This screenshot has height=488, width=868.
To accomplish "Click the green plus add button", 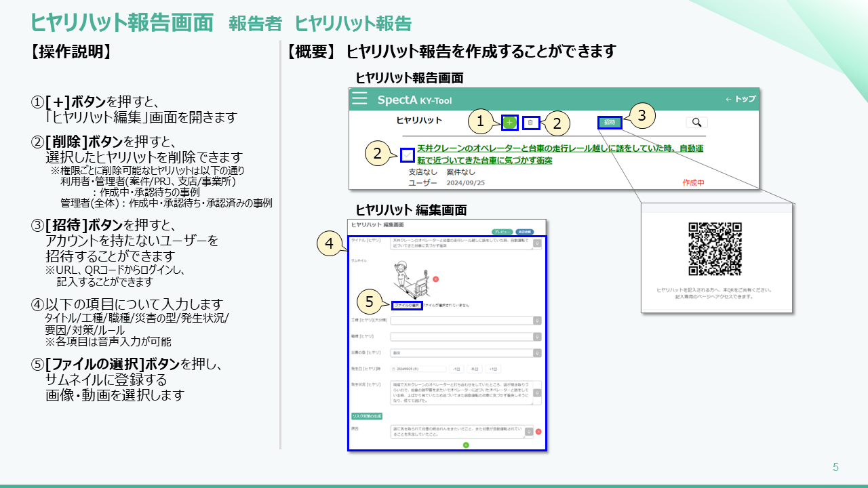I will click(x=509, y=123).
